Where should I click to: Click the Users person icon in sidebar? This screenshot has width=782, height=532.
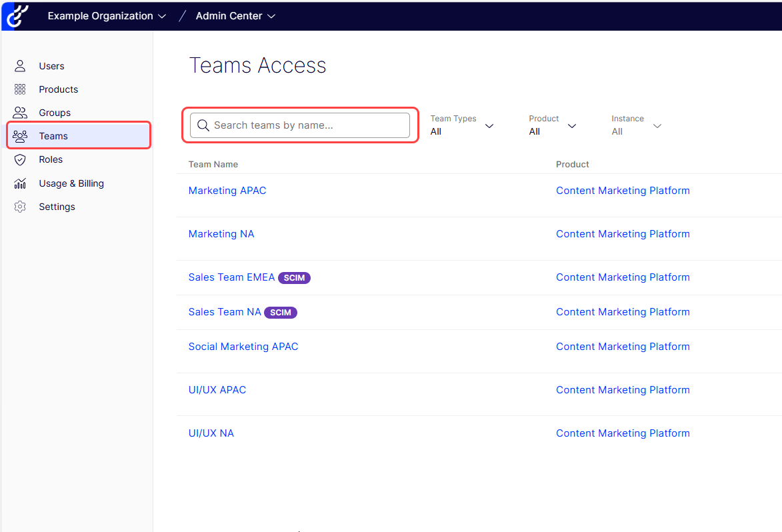tap(20, 66)
